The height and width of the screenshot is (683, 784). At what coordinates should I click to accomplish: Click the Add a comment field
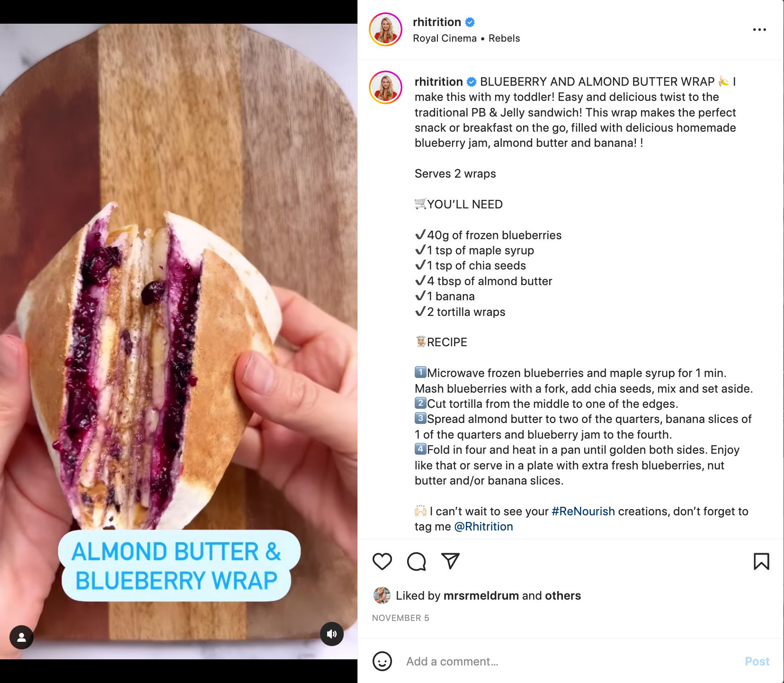click(570, 661)
